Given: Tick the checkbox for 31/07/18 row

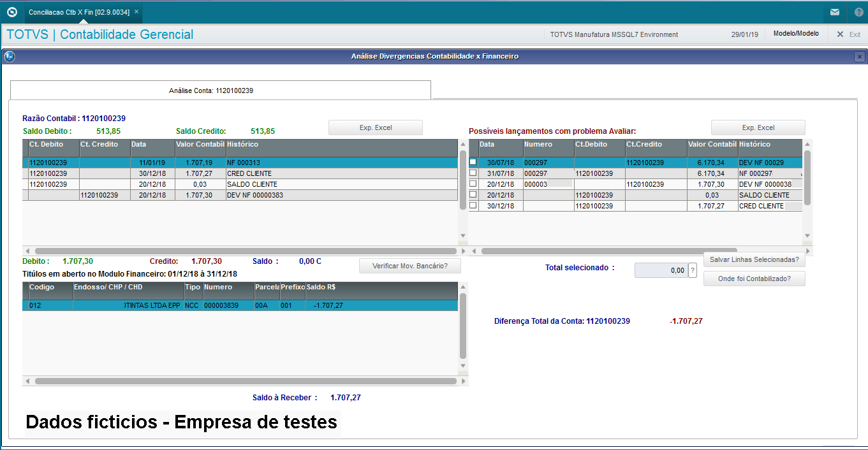Looking at the screenshot, I should click(x=473, y=173).
